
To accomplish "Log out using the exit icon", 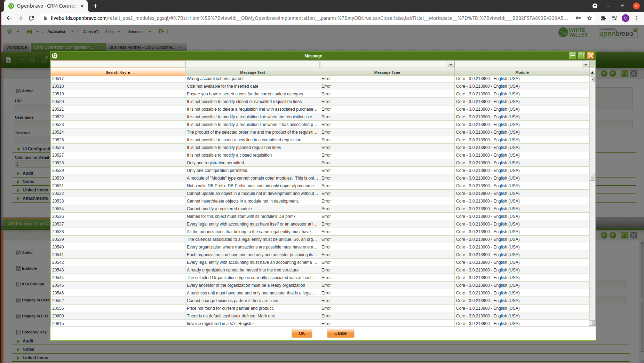I will click(x=161, y=31).
